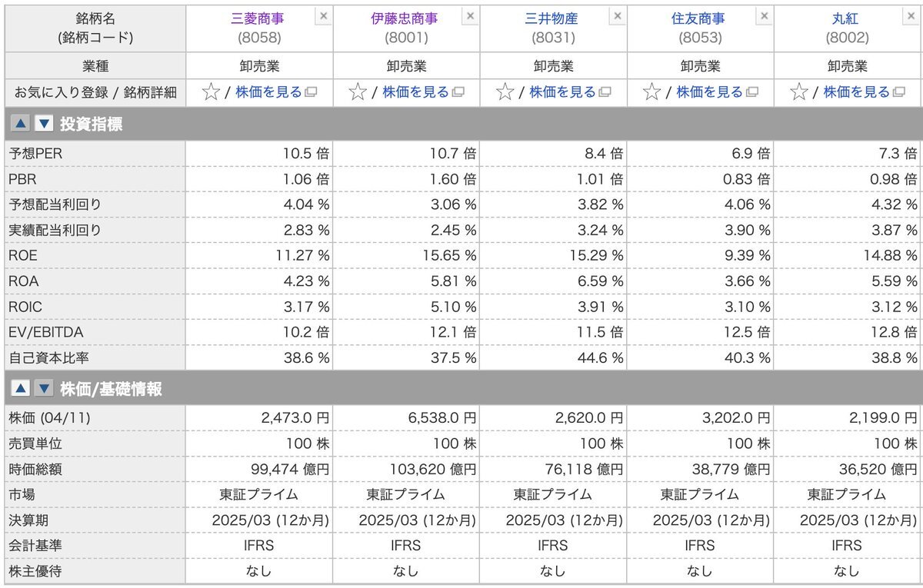Click 株価を見る link for 三菱商事
Viewport: 923px width, 588px height.
coord(269,92)
